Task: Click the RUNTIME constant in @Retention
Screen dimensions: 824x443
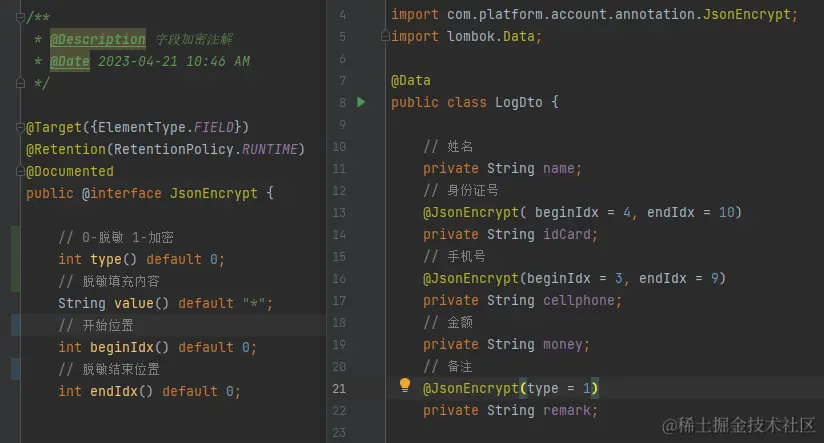Action: (x=270, y=149)
